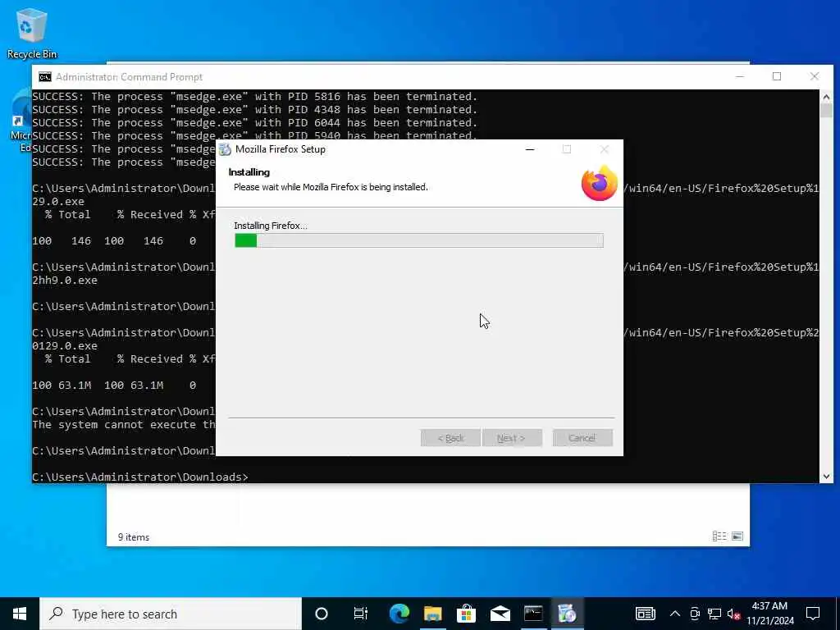
Task: Click Command Prompt scrollbar up arrow
Action: click(826, 97)
